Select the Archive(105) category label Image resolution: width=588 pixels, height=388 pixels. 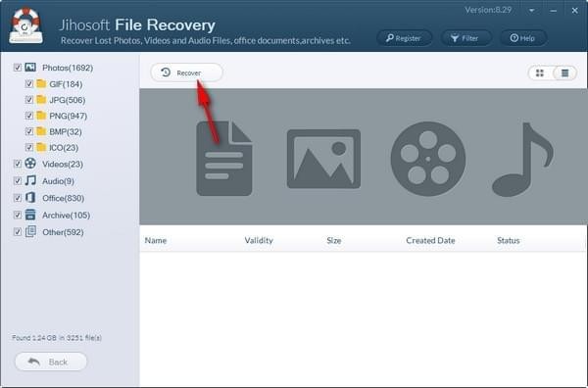point(66,216)
